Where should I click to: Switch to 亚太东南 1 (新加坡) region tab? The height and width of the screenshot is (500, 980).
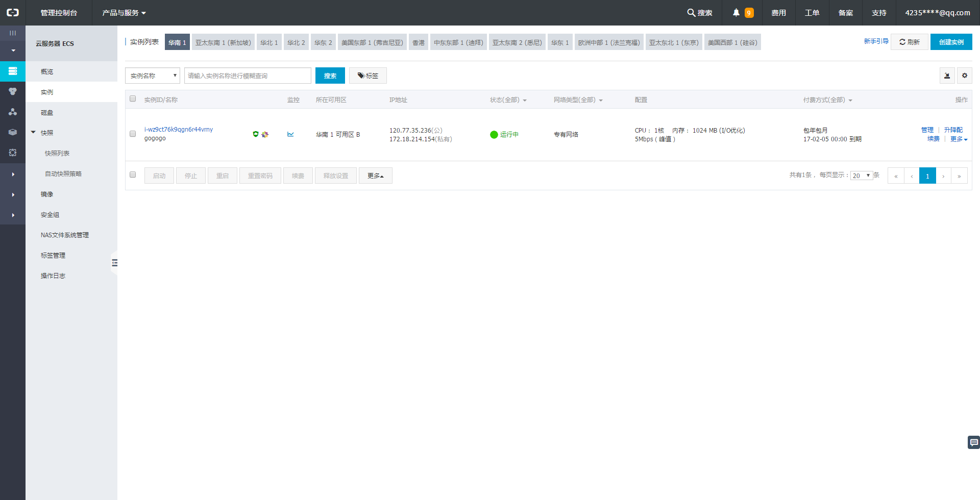[x=223, y=42]
